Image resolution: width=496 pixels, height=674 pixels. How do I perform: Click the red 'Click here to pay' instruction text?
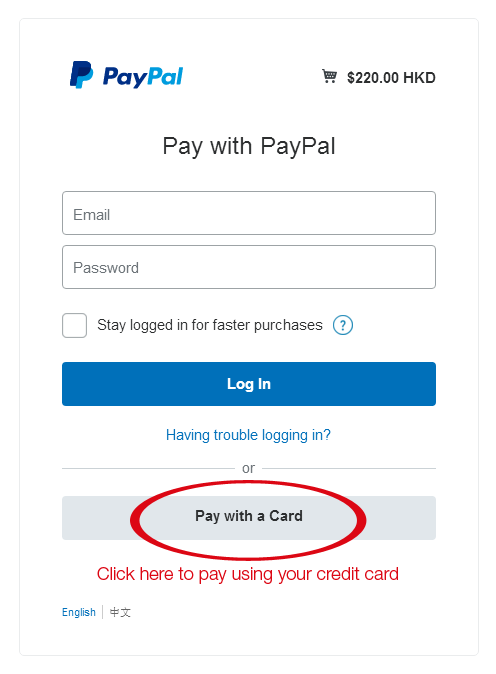coord(248,574)
